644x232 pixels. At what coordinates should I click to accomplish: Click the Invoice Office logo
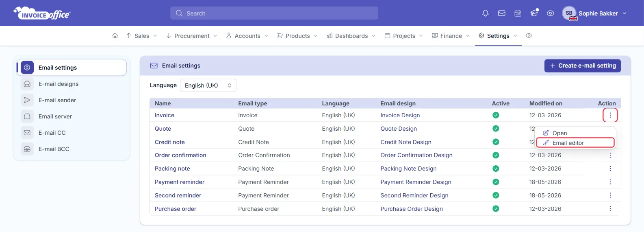[x=42, y=13]
